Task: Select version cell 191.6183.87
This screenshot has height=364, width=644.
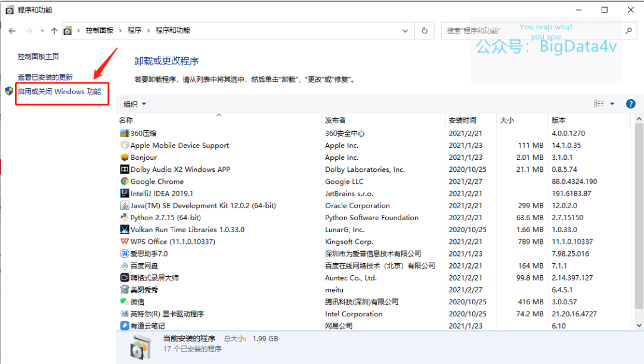Action: coord(571,193)
